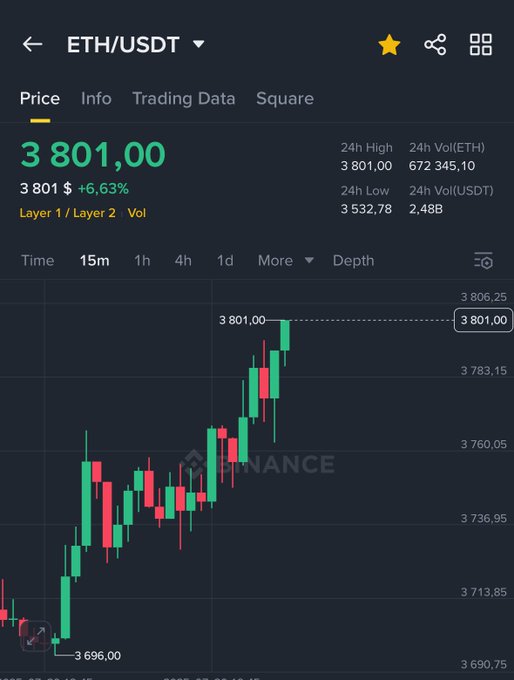Open chart settings icon beside Depth
This screenshot has width=514, height=680.
tap(483, 260)
